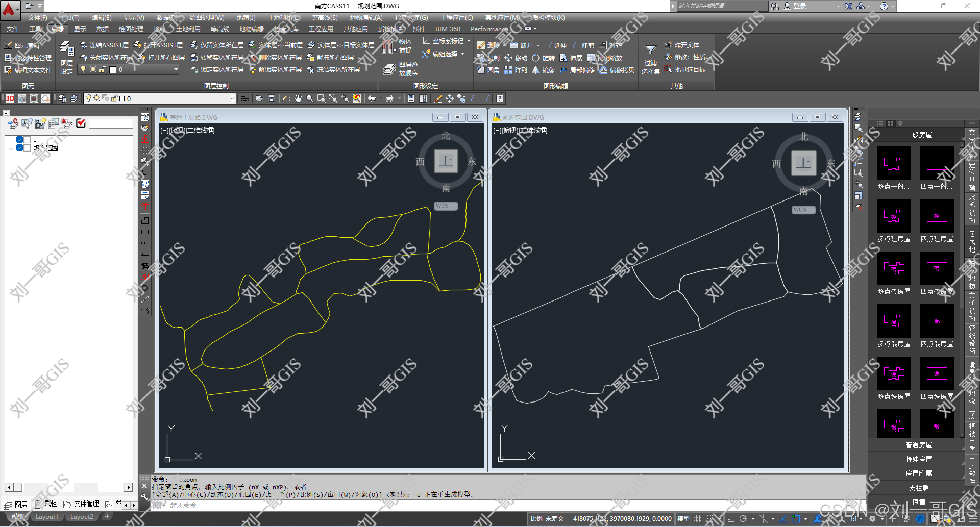Click the undo arrow in toolbar
The width and height of the screenshot is (980, 527).
[372, 98]
